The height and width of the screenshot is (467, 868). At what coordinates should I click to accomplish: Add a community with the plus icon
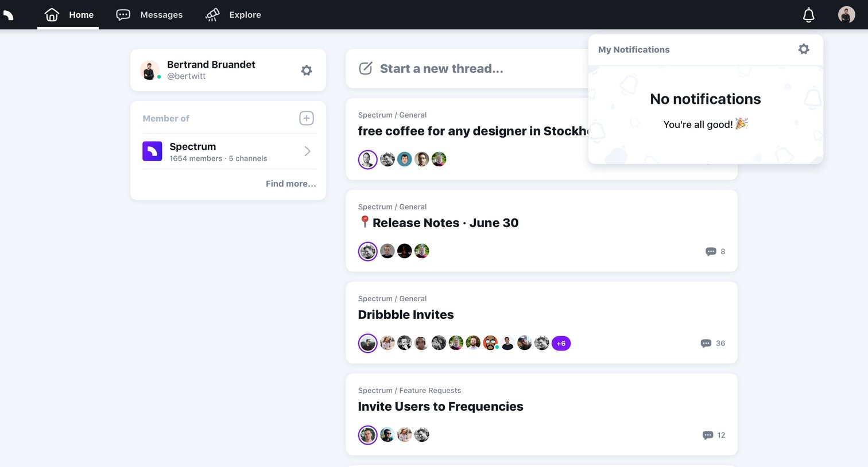307,118
